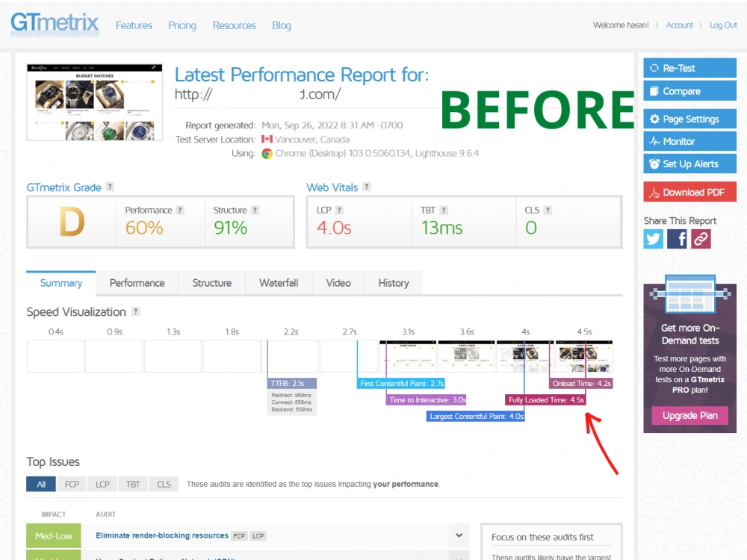The width and height of the screenshot is (747, 560).
Task: Click the Re-Test button
Action: [x=689, y=68]
